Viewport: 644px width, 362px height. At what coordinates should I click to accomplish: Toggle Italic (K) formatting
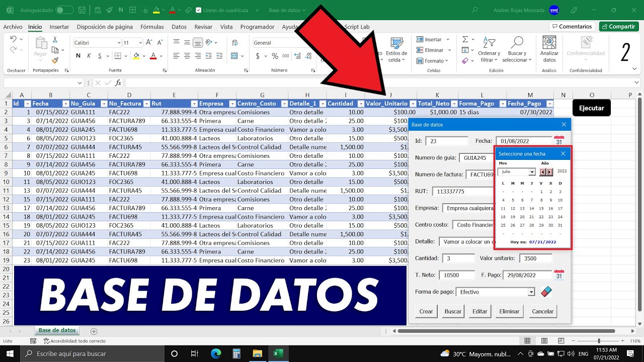pos(89,56)
